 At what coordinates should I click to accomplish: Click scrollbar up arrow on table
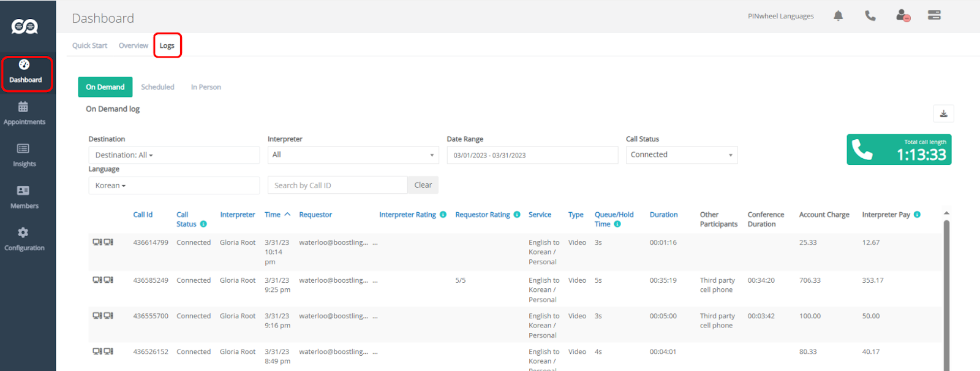point(946,213)
